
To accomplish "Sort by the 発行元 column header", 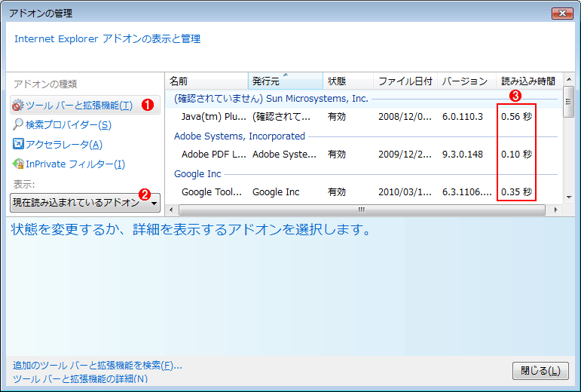I will 286,81.
